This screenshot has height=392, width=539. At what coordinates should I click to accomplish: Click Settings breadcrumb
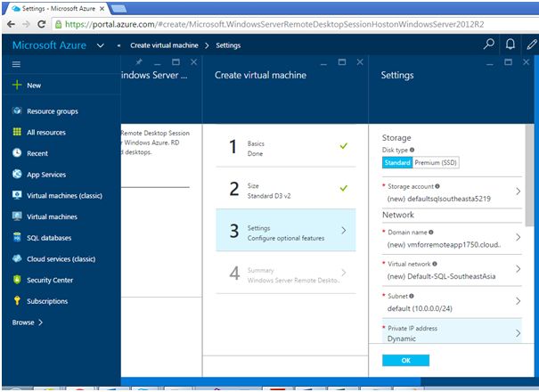point(228,45)
